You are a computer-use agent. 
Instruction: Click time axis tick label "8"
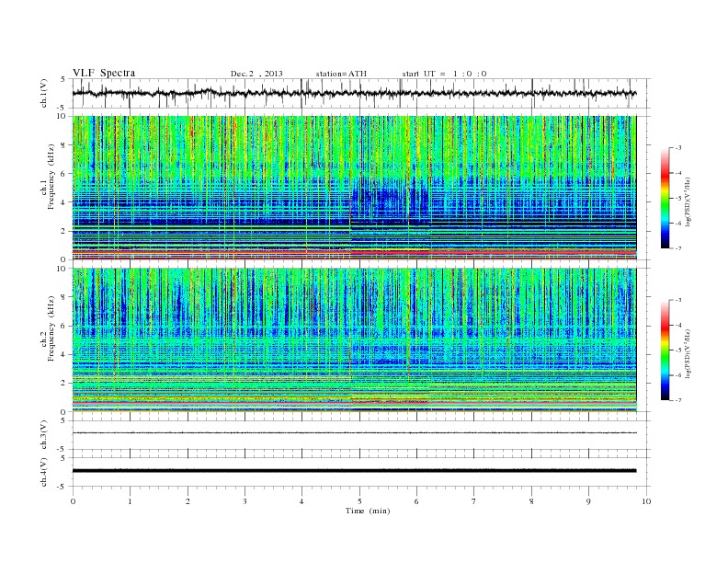click(531, 501)
